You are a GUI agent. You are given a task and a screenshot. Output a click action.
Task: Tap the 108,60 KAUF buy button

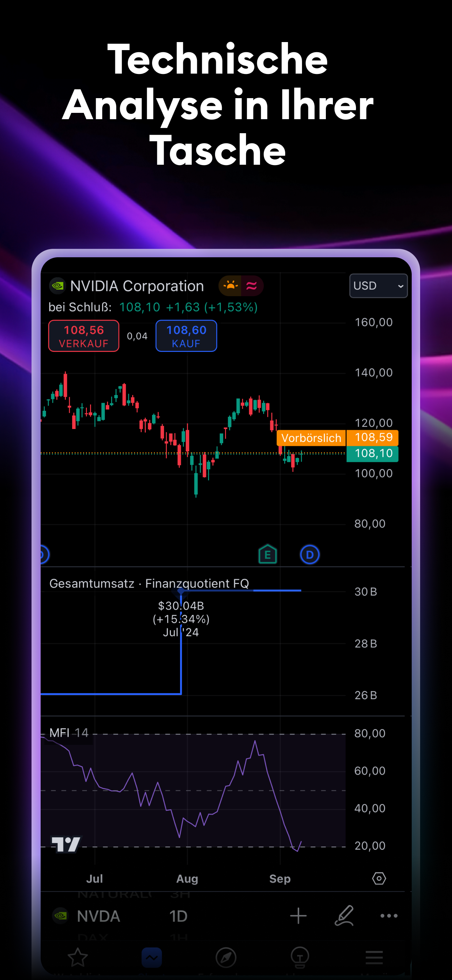(186, 336)
